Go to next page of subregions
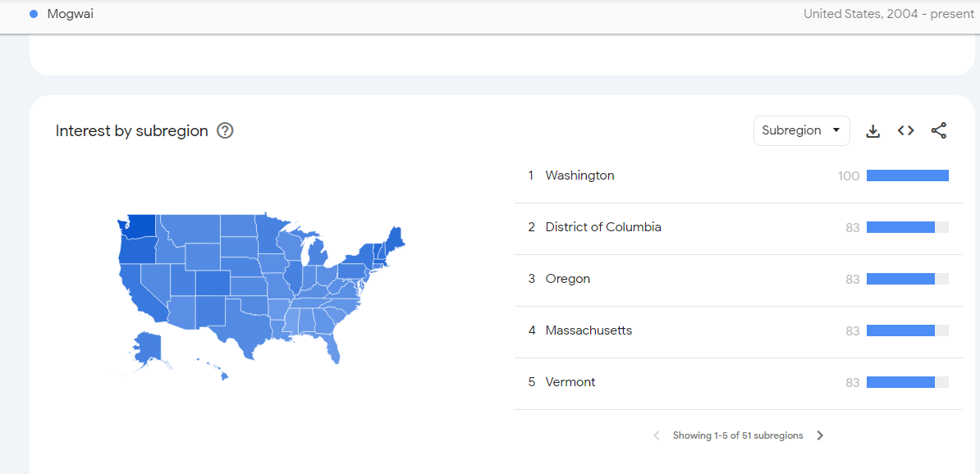The width and height of the screenshot is (980, 474). click(820, 435)
